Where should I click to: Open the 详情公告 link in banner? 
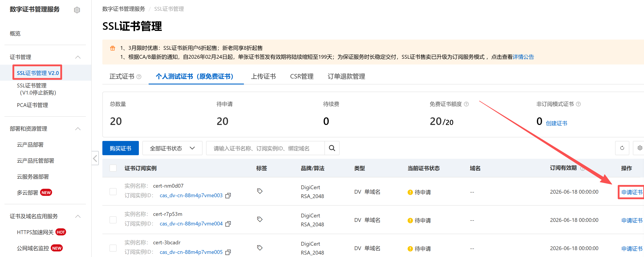(523, 57)
